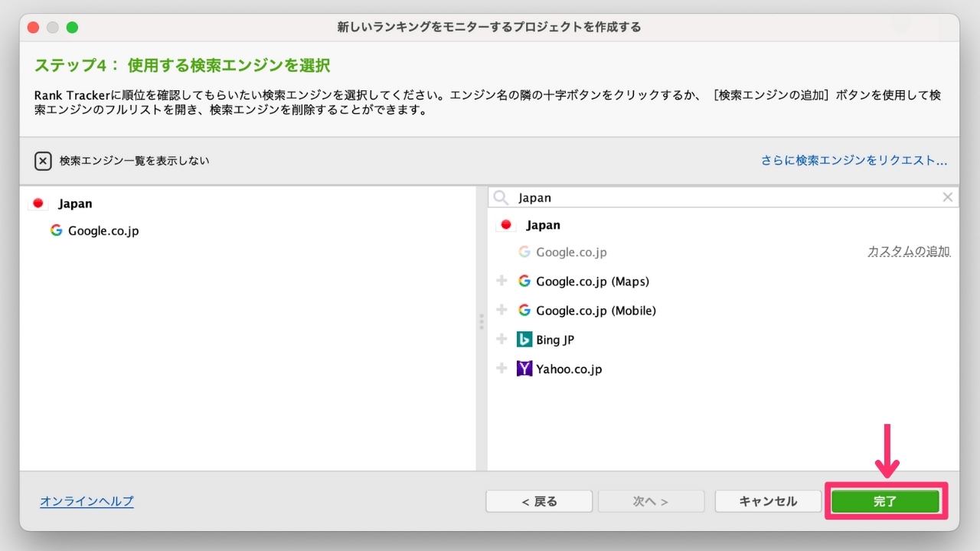Click the magnifier icon in search field

(x=501, y=197)
